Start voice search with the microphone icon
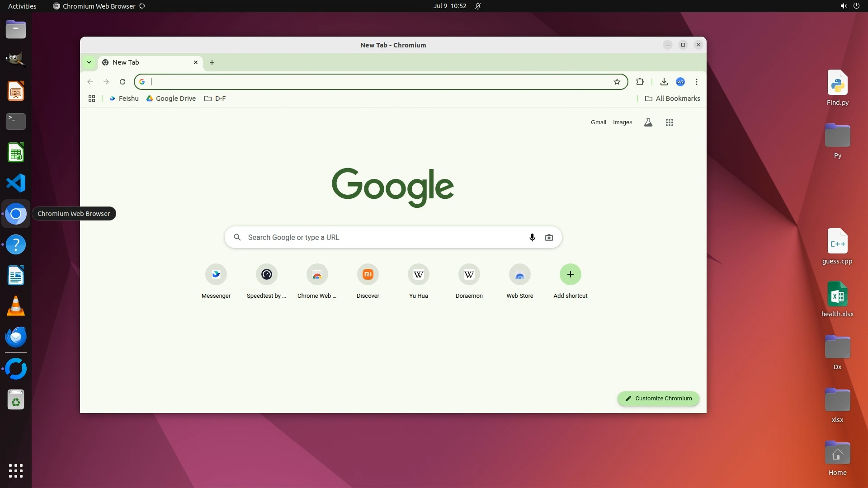Image resolution: width=868 pixels, height=488 pixels. tap(532, 237)
